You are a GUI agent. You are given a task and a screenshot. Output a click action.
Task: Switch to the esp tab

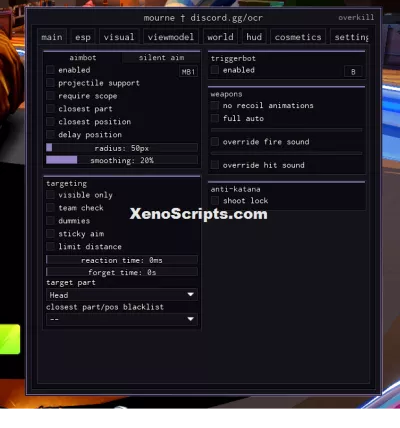[x=83, y=37]
